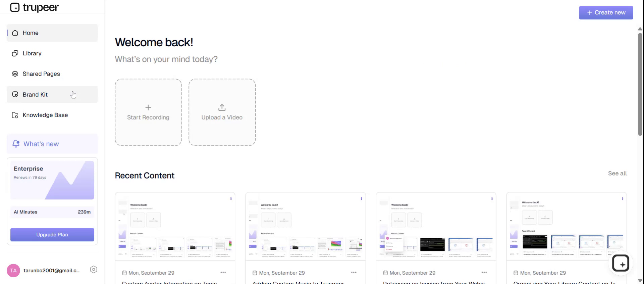The height and width of the screenshot is (284, 644).
Task: Open the Organizing Your Library Content thumbnail
Action: 567,226
